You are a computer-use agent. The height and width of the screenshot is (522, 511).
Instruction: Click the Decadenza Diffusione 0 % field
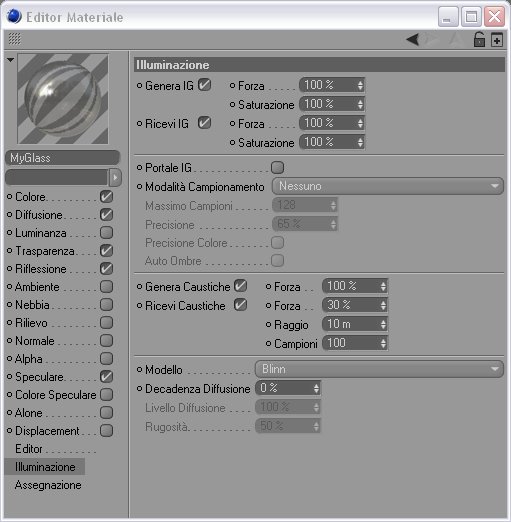pyautogui.click(x=288, y=388)
